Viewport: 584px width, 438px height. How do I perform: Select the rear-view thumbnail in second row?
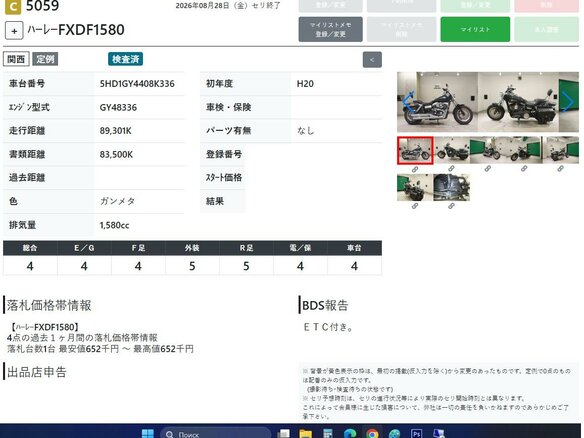click(x=415, y=187)
